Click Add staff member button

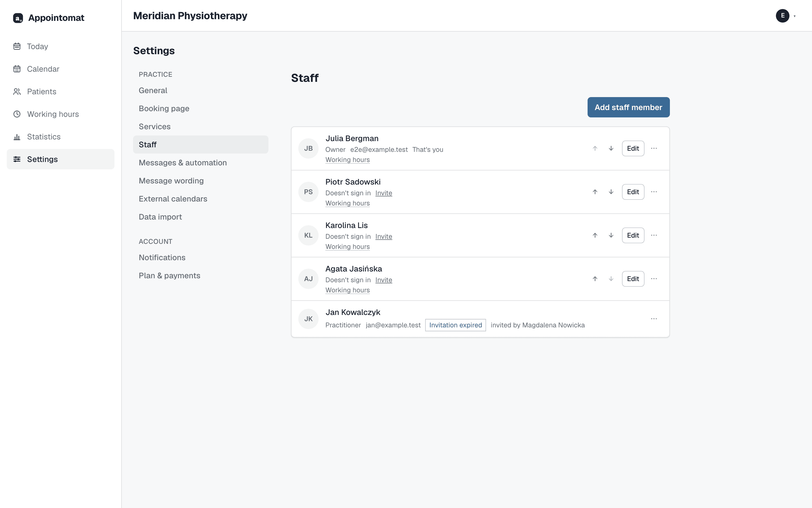pos(628,107)
